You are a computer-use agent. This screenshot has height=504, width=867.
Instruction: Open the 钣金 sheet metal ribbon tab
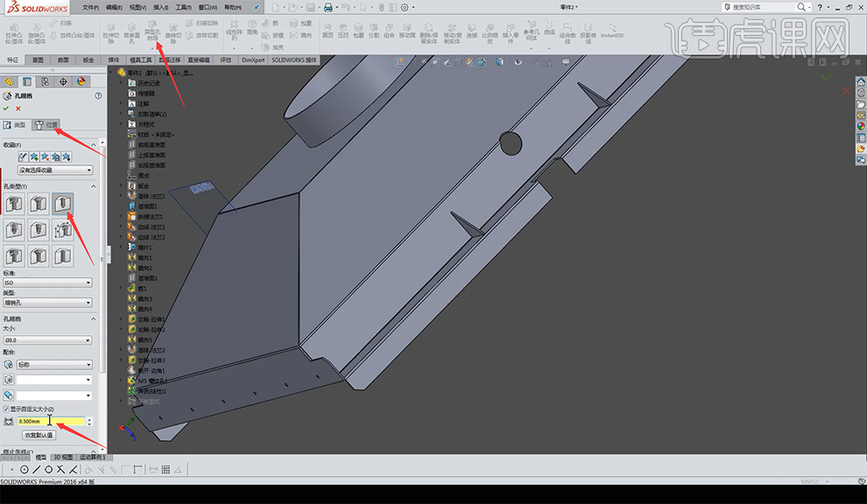tap(88, 60)
